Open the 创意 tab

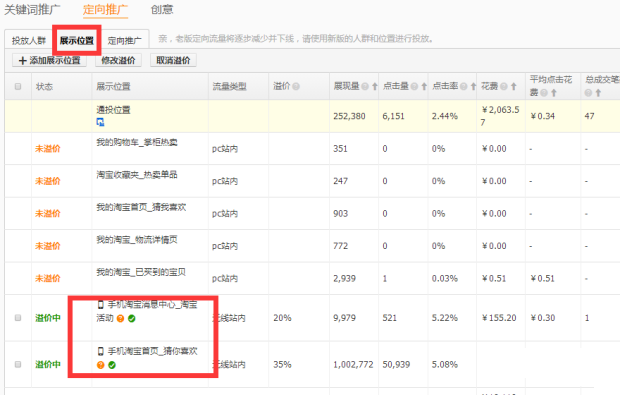162,9
